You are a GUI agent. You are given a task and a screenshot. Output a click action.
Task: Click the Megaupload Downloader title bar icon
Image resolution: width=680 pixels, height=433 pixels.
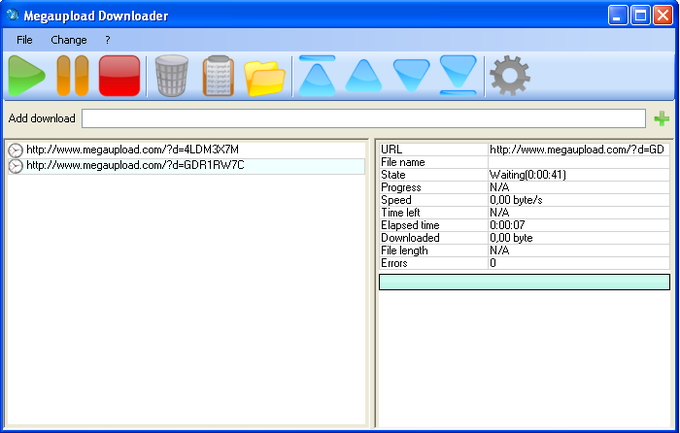[x=13, y=15]
